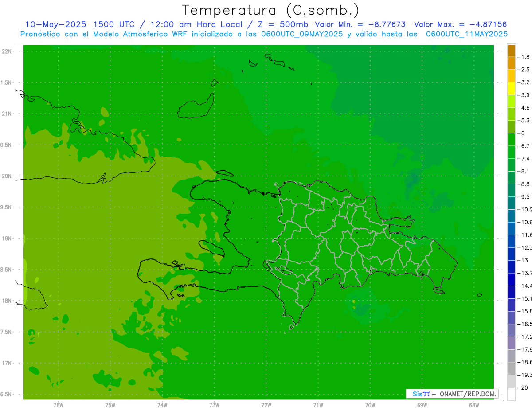
Task: Click the "68W" longitude label
Action: click(x=473, y=405)
